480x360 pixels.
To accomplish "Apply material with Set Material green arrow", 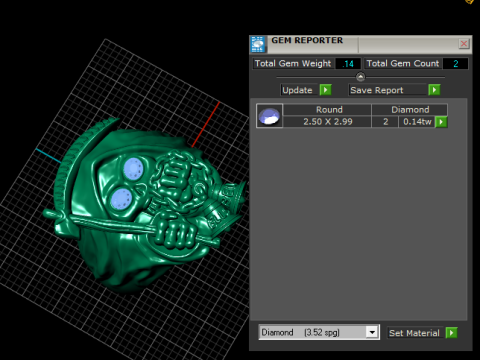I will (452, 333).
